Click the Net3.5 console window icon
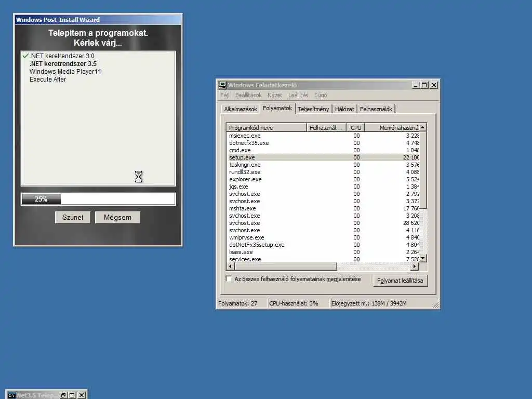 (x=12, y=395)
